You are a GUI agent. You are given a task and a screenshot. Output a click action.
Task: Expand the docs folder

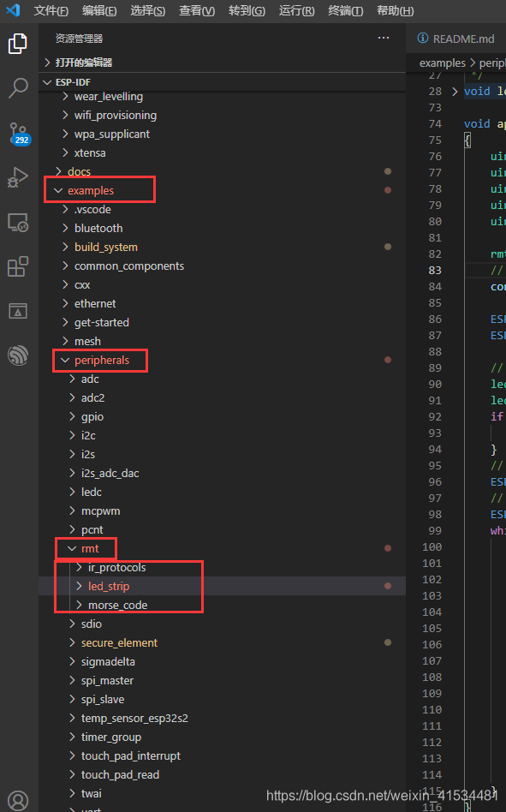tap(223, 171)
